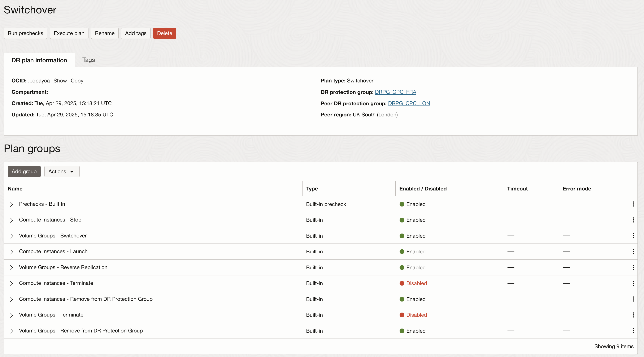Click Show to reveal the OCID

[x=60, y=81]
